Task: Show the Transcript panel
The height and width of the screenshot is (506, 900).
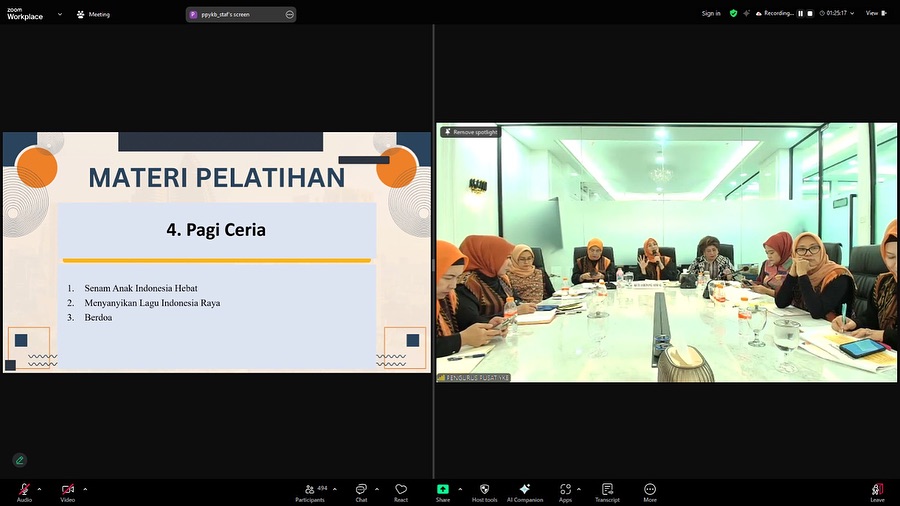Action: pos(606,491)
